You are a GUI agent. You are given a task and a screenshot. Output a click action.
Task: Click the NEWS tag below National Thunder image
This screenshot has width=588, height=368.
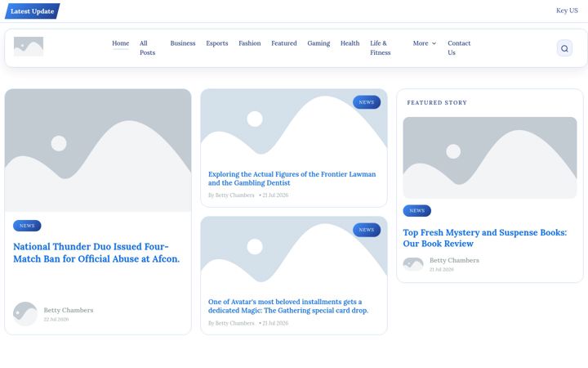click(27, 226)
